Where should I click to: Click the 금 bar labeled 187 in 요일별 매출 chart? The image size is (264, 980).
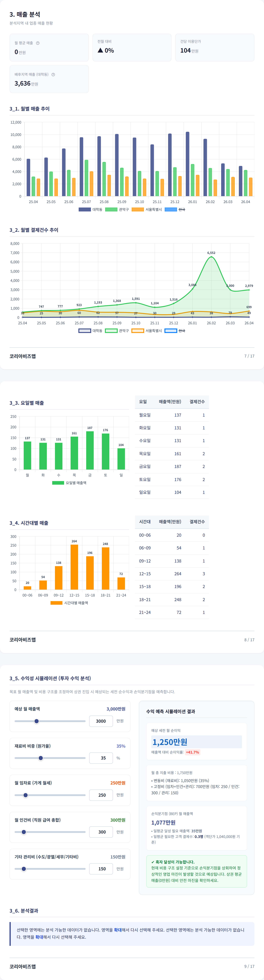(x=90, y=450)
